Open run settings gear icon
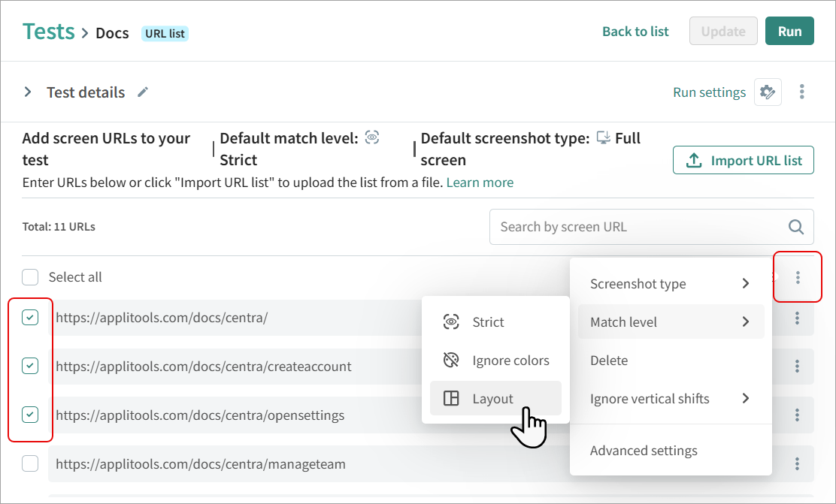Viewport: 836px width, 504px height. pyautogui.click(x=768, y=92)
